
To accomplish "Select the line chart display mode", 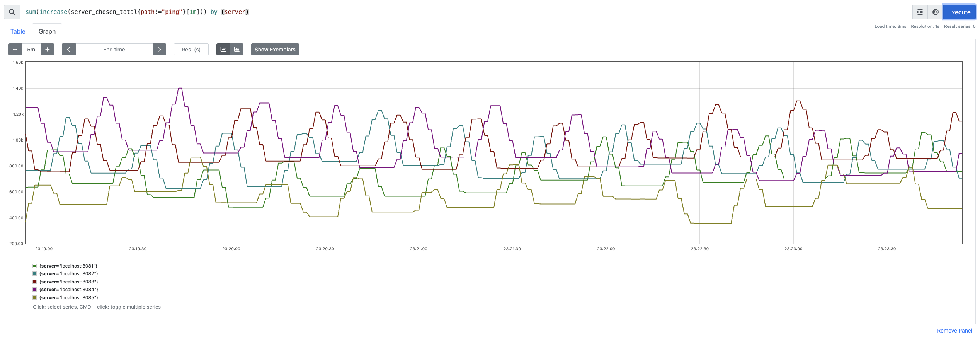I will [223, 50].
